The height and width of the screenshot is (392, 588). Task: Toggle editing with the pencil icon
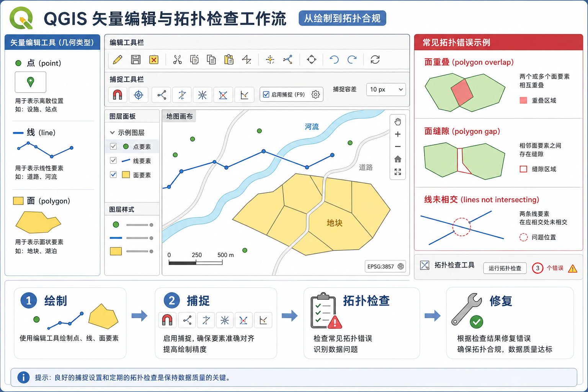118,60
